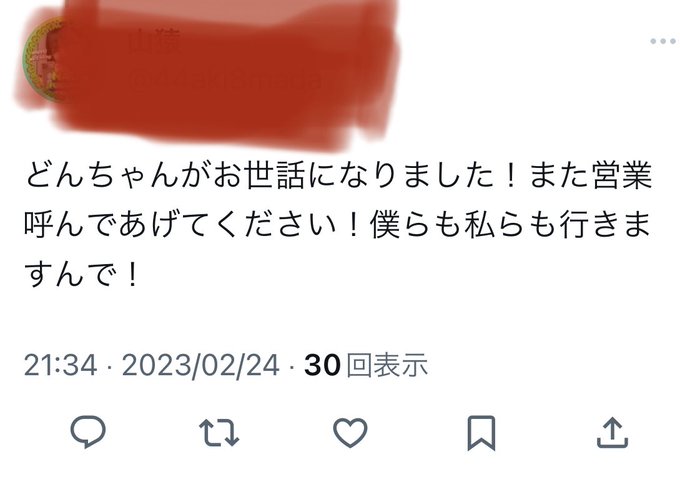Click また営業 at the end of the first line

click(591, 175)
